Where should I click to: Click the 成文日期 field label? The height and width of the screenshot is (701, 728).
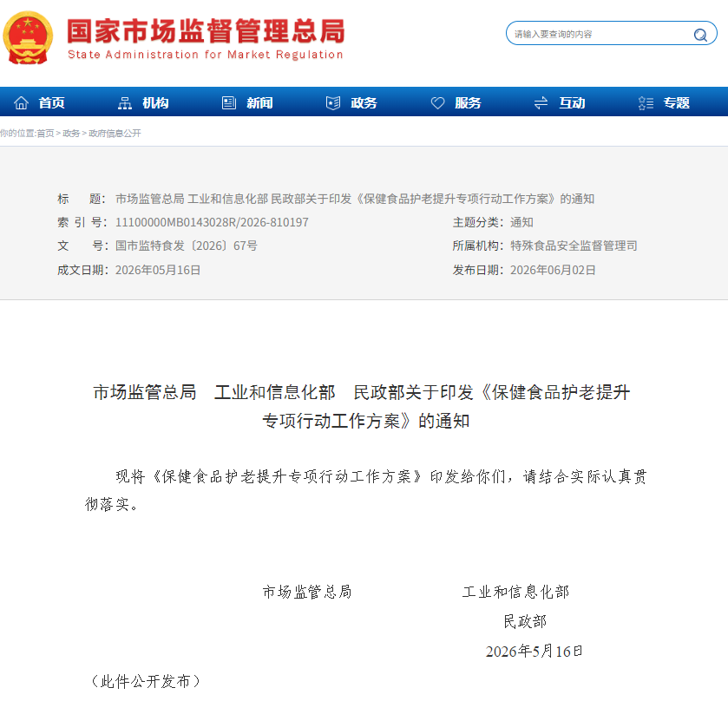(x=82, y=270)
